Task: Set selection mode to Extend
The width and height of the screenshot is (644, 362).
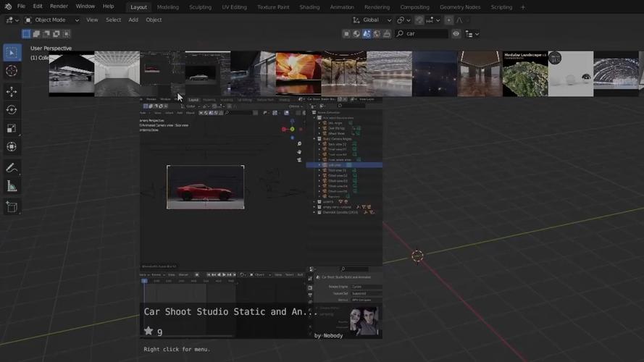Action: point(36,33)
